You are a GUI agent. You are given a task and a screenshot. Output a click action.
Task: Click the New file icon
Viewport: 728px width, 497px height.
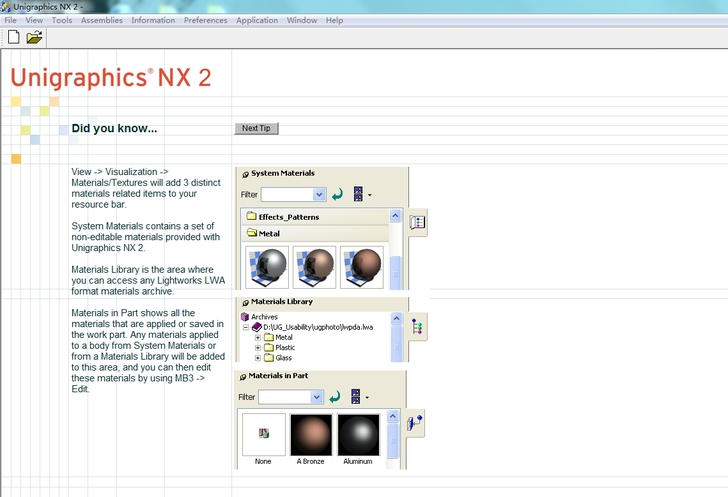[x=14, y=38]
